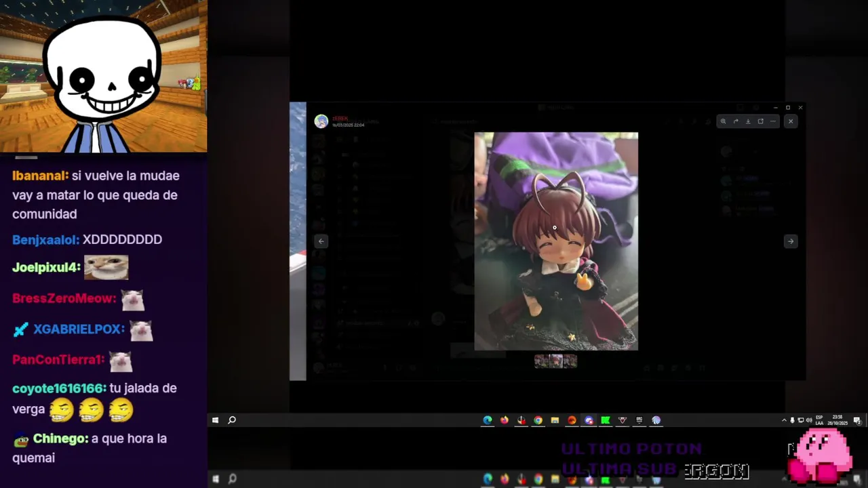Open the three-dots more options menu
Screen dimensions: 868x488
click(772, 121)
